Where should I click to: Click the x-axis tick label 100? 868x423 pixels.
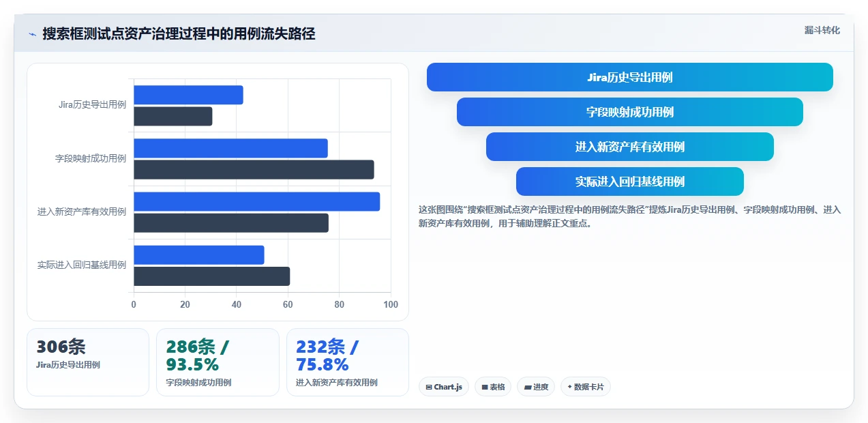[391, 304]
